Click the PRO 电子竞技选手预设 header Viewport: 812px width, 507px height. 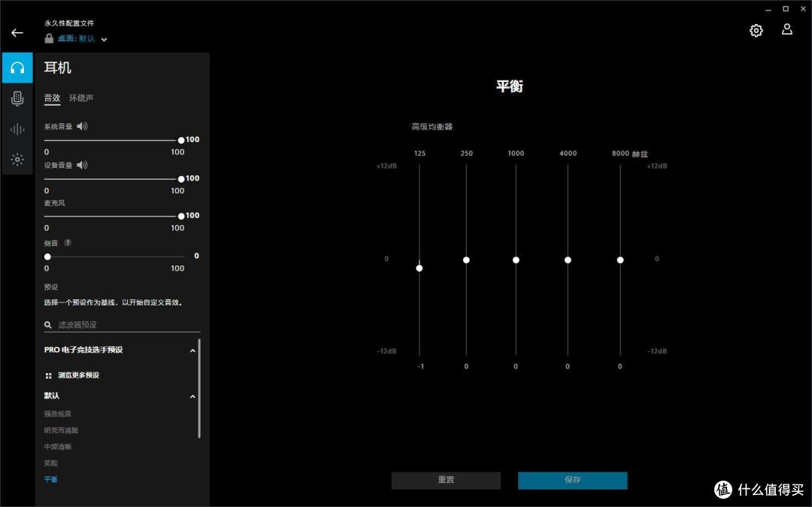point(83,350)
